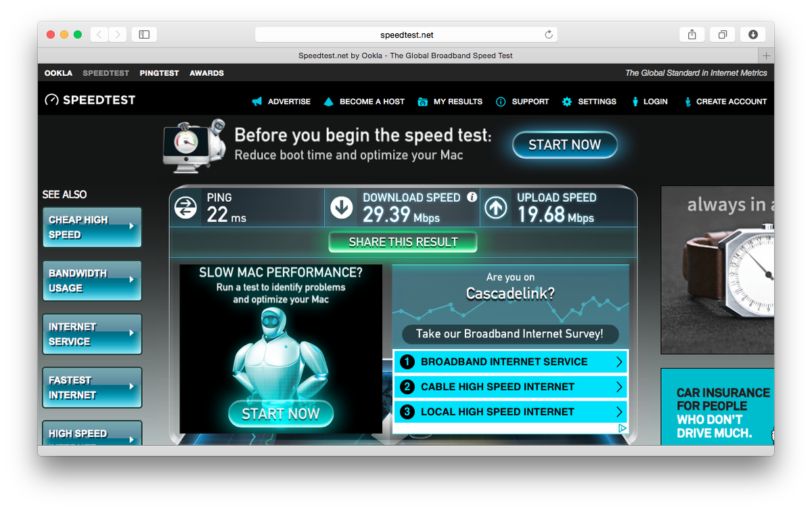Open the SPEEDTEST navigation item

pos(106,73)
